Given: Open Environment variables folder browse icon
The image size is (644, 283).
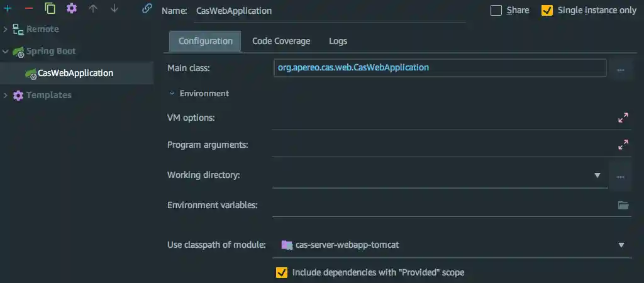Looking at the screenshot, I should [623, 205].
